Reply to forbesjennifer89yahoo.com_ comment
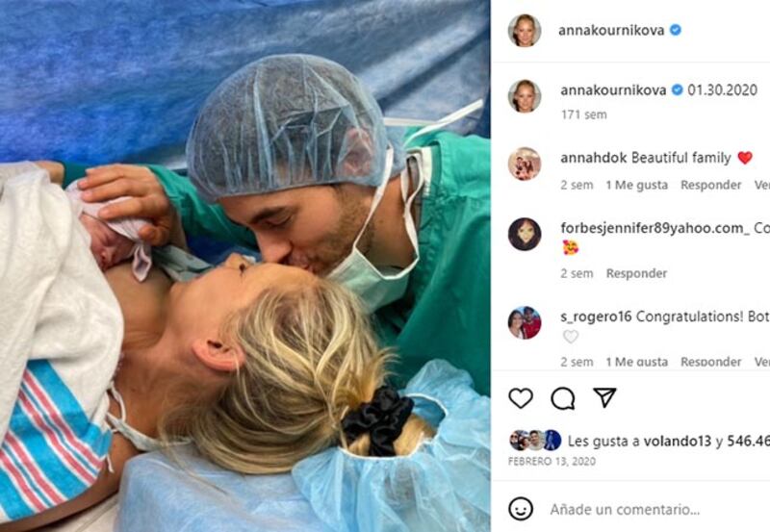 [636, 273]
